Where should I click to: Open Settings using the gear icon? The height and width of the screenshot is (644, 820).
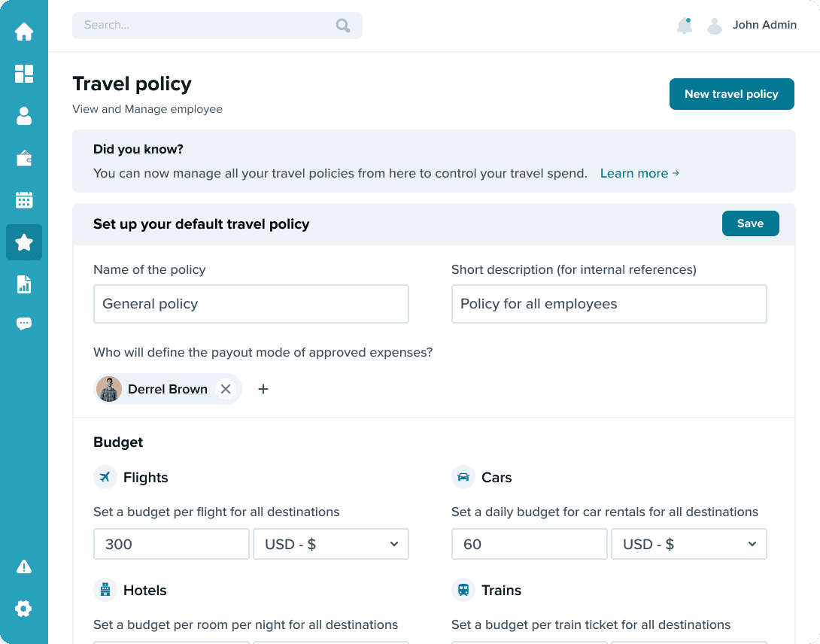24,609
